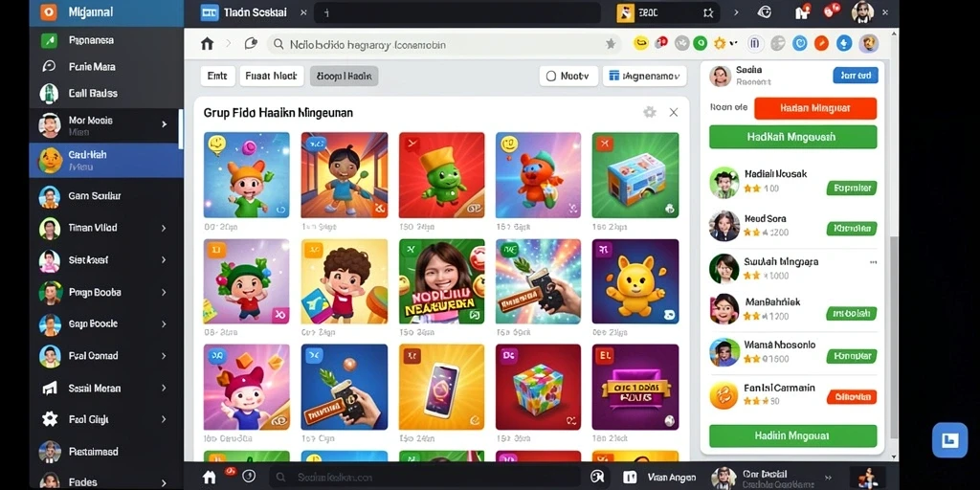Open the yellow bear game thumbnail
980x490 pixels.
coord(635,281)
